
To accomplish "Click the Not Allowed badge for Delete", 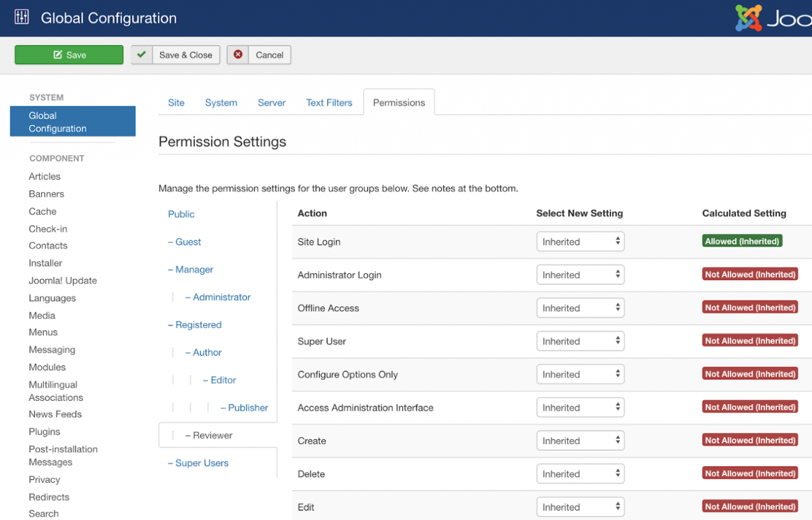I will click(750, 474).
